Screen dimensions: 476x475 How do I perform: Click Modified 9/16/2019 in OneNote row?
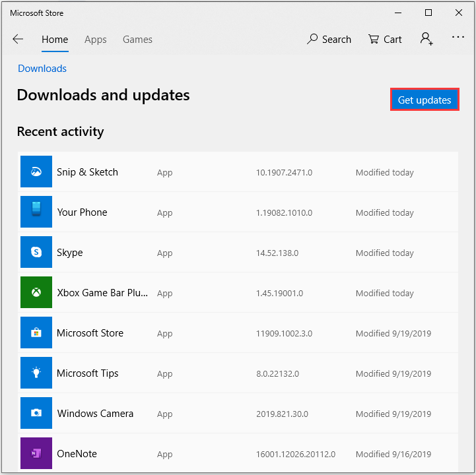[x=393, y=455]
